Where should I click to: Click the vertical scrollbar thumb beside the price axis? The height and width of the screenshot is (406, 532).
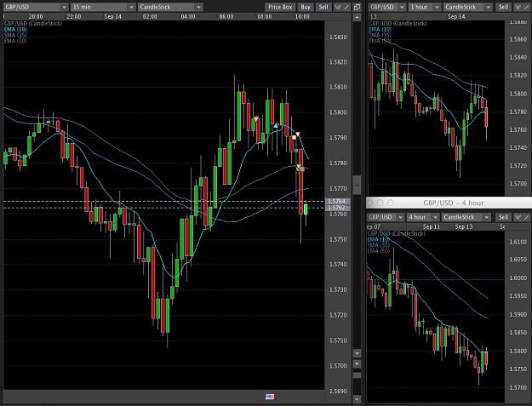pyautogui.click(x=357, y=185)
